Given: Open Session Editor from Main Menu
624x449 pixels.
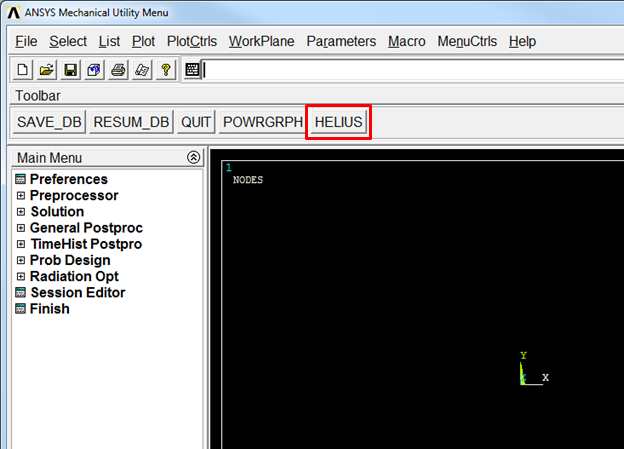Looking at the screenshot, I should pyautogui.click(x=78, y=293).
